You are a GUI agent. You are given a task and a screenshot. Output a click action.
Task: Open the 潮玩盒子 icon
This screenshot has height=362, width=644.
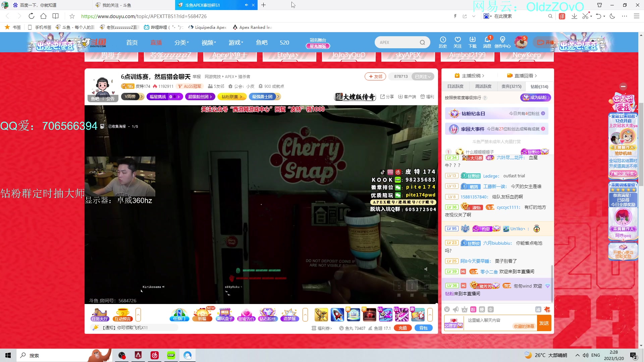point(225,315)
